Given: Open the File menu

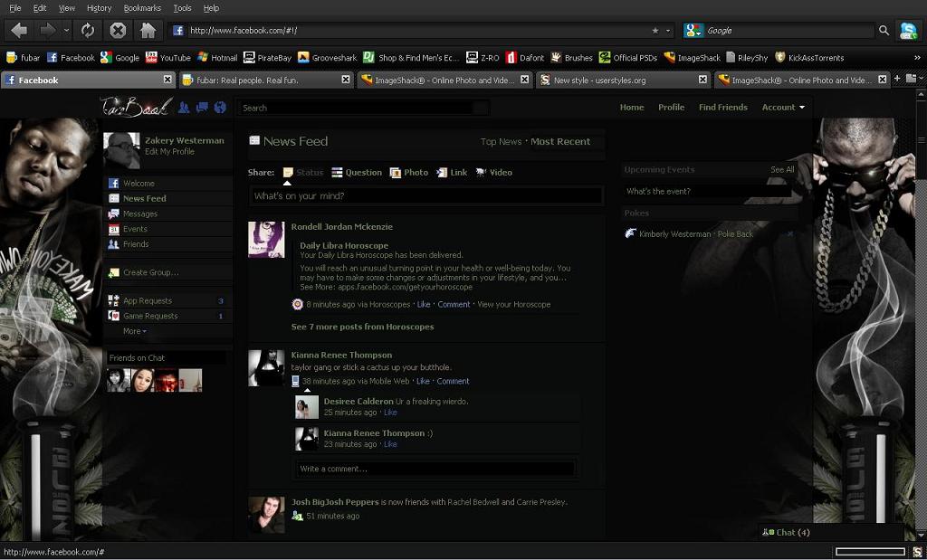Looking at the screenshot, I should (x=15, y=7).
